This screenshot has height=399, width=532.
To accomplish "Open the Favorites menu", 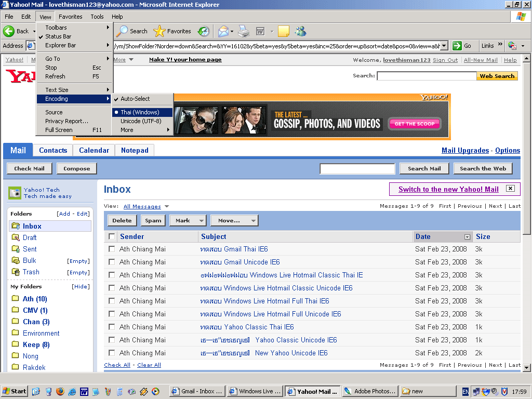I will [70, 17].
